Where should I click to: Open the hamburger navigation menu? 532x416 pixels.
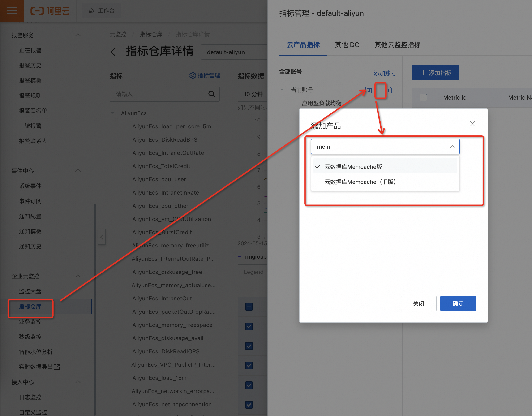pyautogui.click(x=12, y=11)
